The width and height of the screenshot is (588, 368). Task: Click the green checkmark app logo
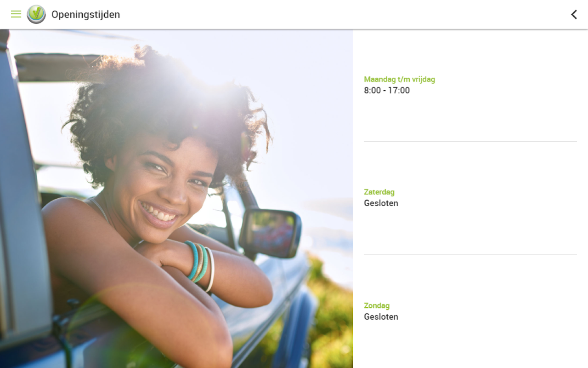tap(36, 14)
